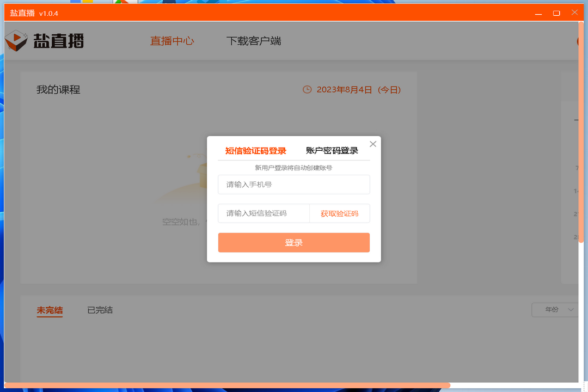The height and width of the screenshot is (392, 588).
Task: Switch to the 已完结 tab
Action: (x=100, y=310)
